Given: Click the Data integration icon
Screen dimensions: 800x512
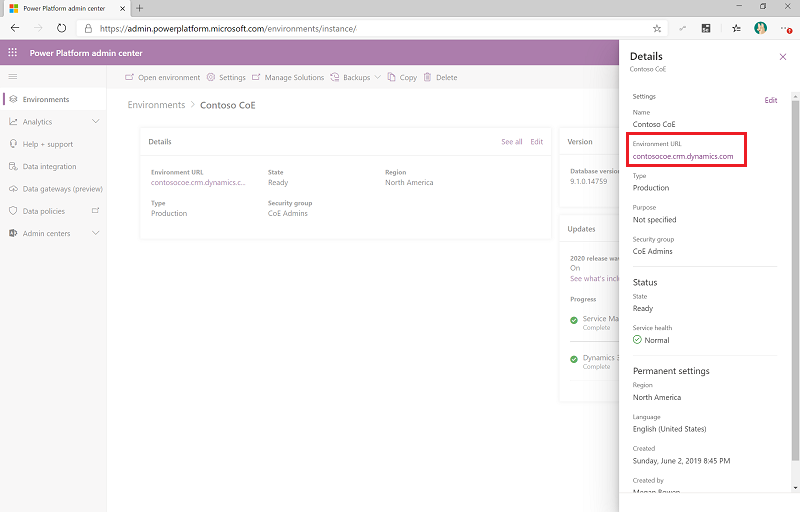Looking at the screenshot, I should point(13,166).
